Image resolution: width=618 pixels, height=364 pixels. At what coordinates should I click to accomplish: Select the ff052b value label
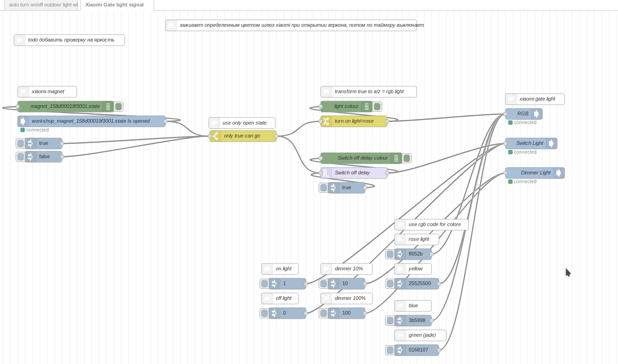(416, 254)
